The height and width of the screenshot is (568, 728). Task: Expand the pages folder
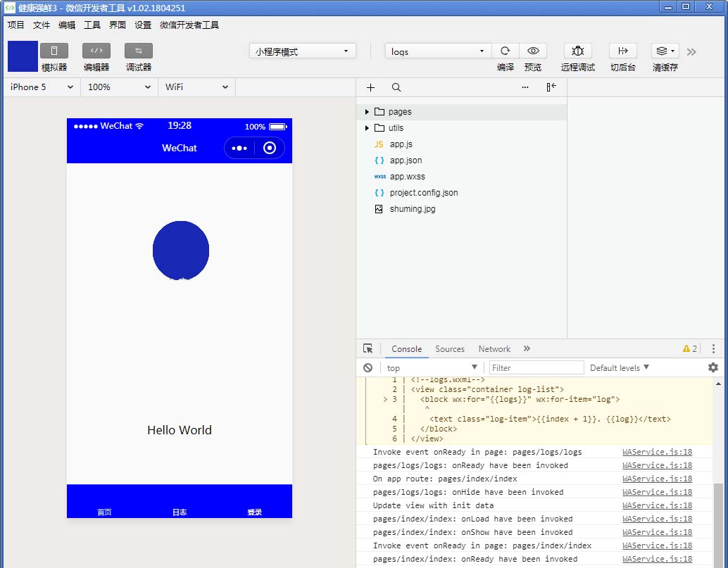click(367, 112)
